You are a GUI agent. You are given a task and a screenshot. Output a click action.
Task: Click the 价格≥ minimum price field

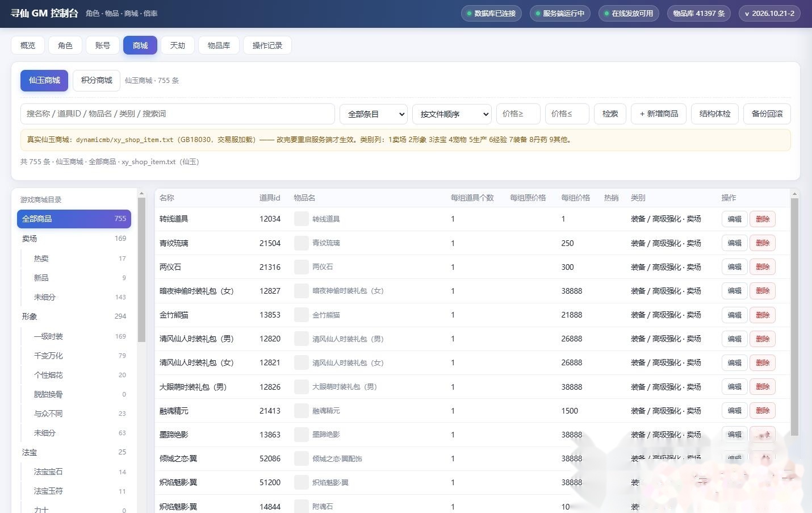click(x=518, y=114)
